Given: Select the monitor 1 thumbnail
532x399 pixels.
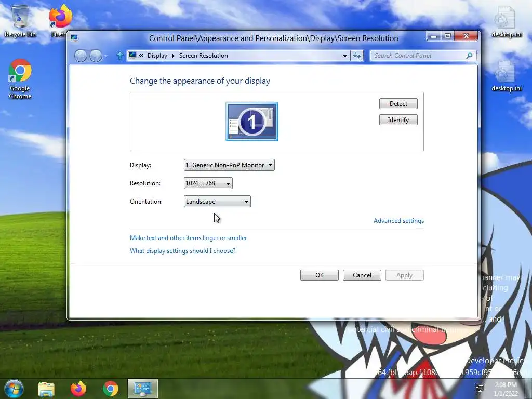Looking at the screenshot, I should 252,122.
